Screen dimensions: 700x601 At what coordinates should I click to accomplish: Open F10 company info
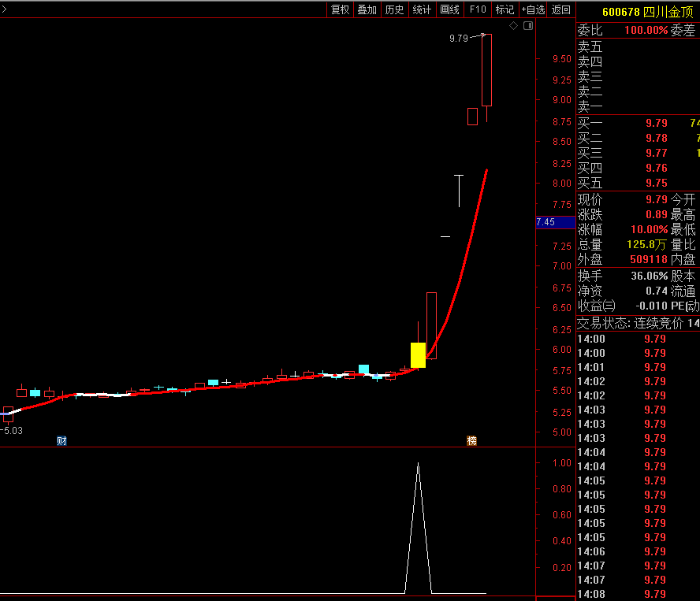pos(477,9)
